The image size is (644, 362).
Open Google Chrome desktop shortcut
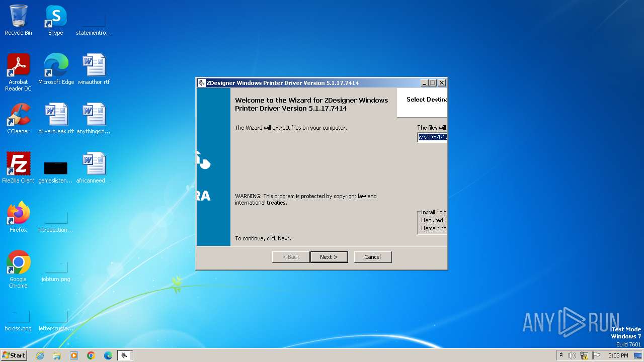(18, 269)
